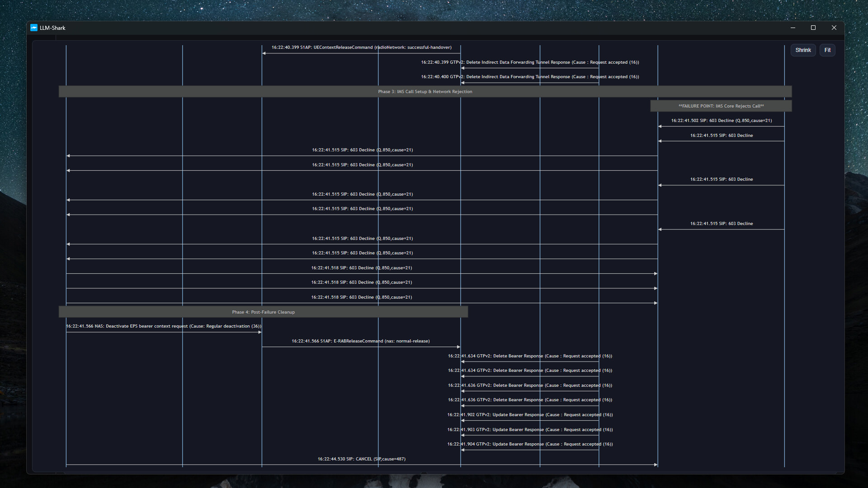Click the UEContextReleaseCommand S1AP message label
The image size is (868, 488).
[x=361, y=47]
